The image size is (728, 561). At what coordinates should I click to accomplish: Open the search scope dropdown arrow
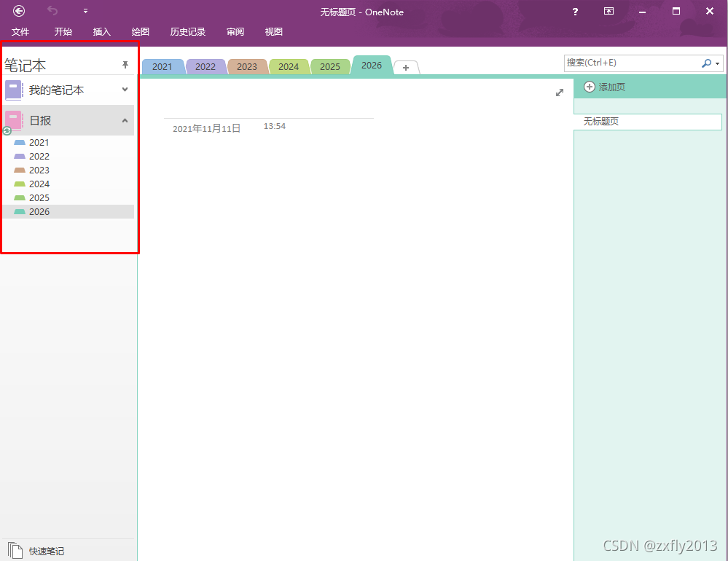718,63
